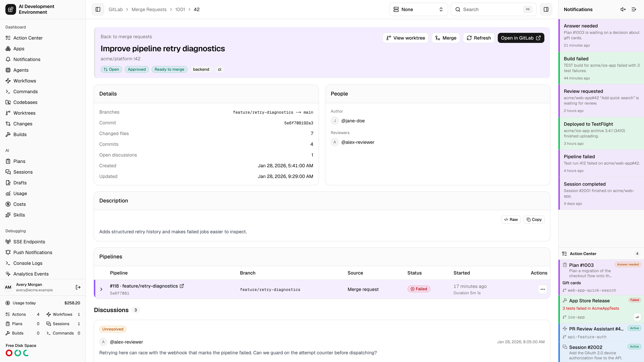Open Build failed notification
This screenshot has height=362, width=644.
[x=601, y=68]
